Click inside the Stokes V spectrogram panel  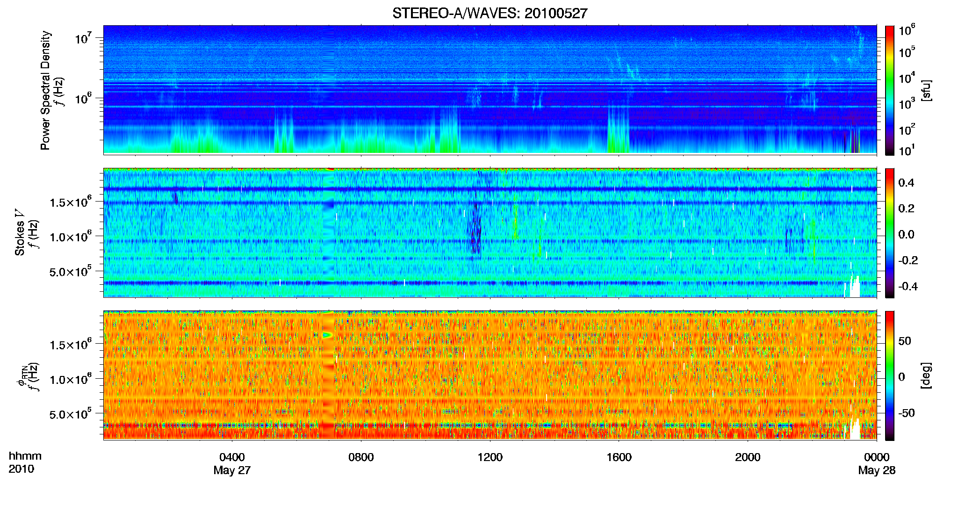click(490, 233)
